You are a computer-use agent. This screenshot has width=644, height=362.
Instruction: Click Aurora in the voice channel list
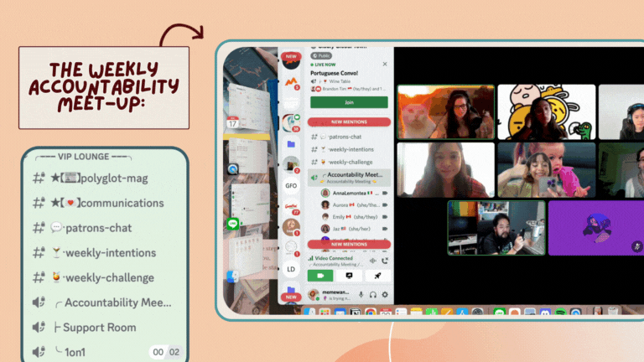pyautogui.click(x=354, y=204)
